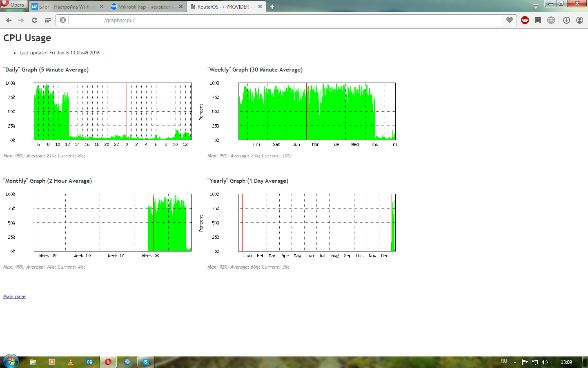Open Outlook from the taskbar
Viewport: 588px width, 368px height.
tap(89, 362)
